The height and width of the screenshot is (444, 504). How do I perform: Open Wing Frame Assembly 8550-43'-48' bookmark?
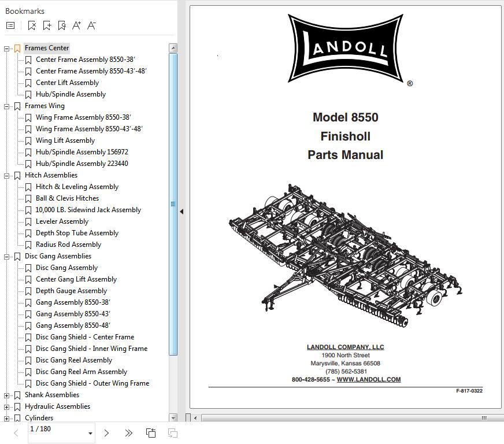[89, 129]
